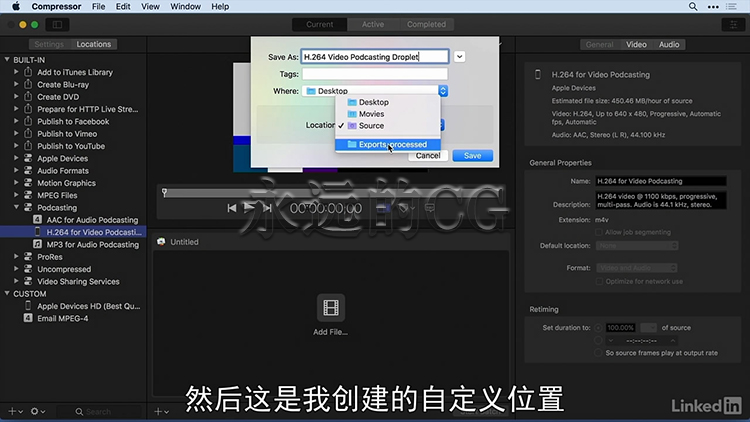Go to previous frame in preview
750x422 pixels.
[232, 208]
